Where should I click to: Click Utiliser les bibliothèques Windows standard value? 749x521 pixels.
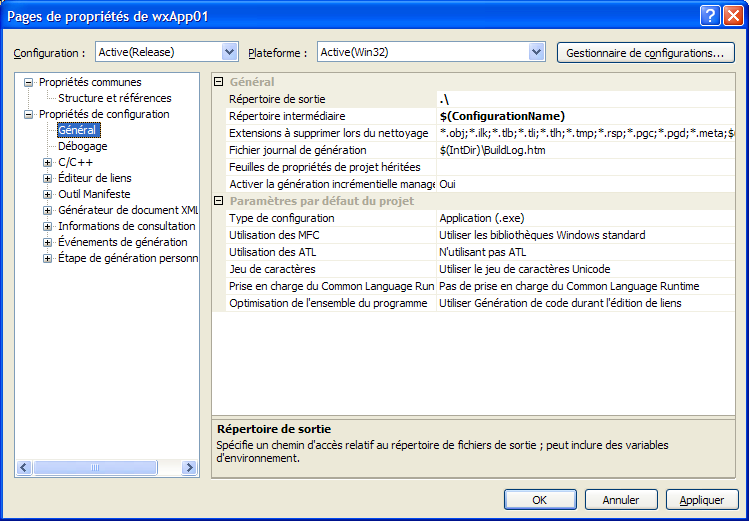586,235
